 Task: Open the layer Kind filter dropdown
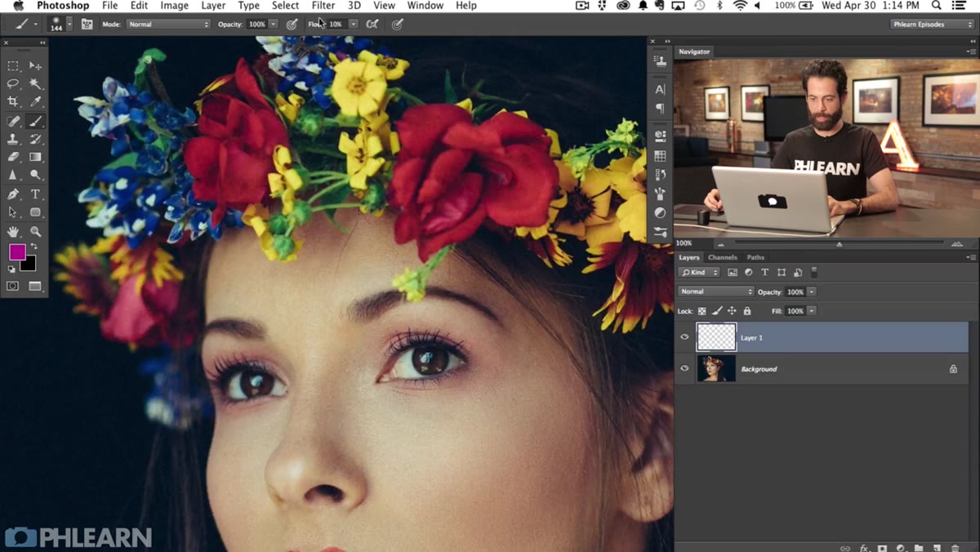pyautogui.click(x=699, y=273)
